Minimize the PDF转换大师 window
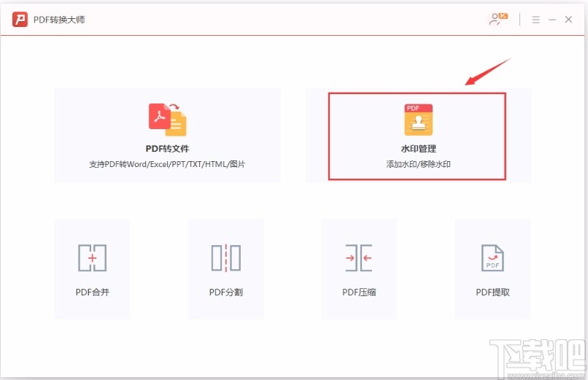Viewport: 588px width, 380px height. coord(552,20)
